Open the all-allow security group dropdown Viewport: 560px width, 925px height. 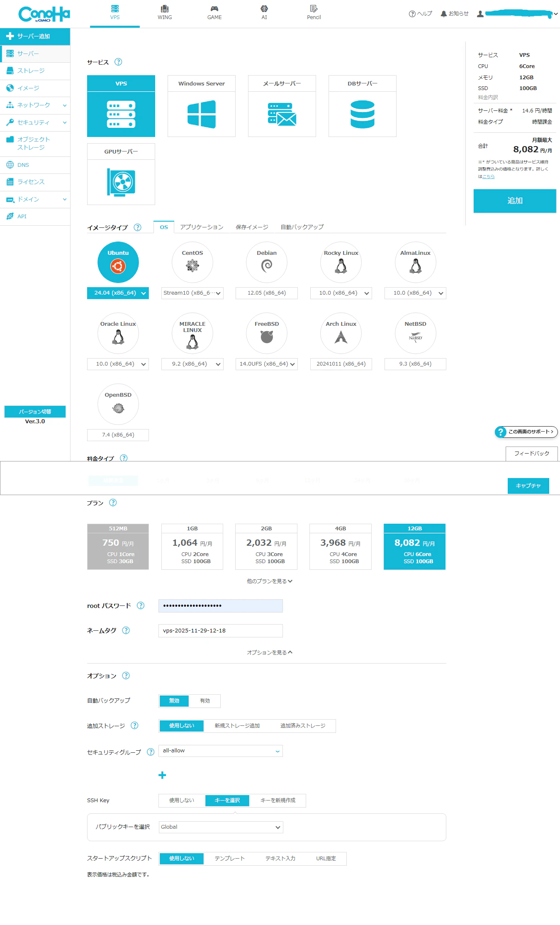point(221,751)
